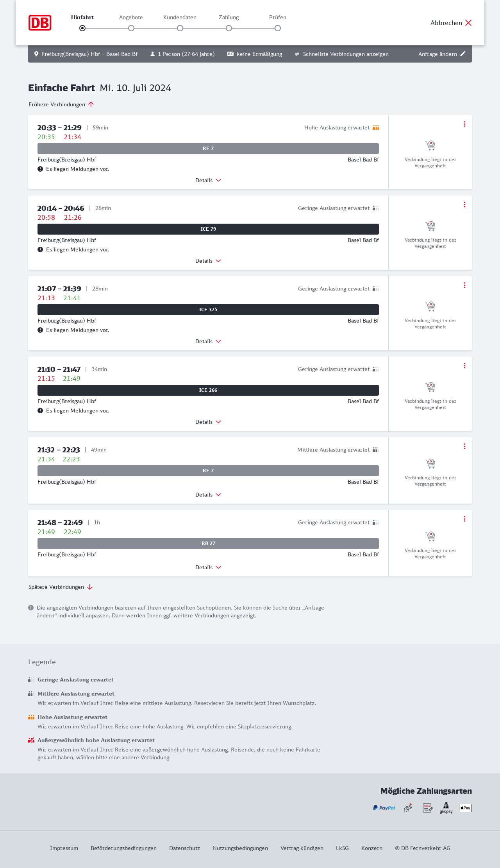Click the Abbrechen close icon
This screenshot has width=500, height=868.
tap(468, 23)
